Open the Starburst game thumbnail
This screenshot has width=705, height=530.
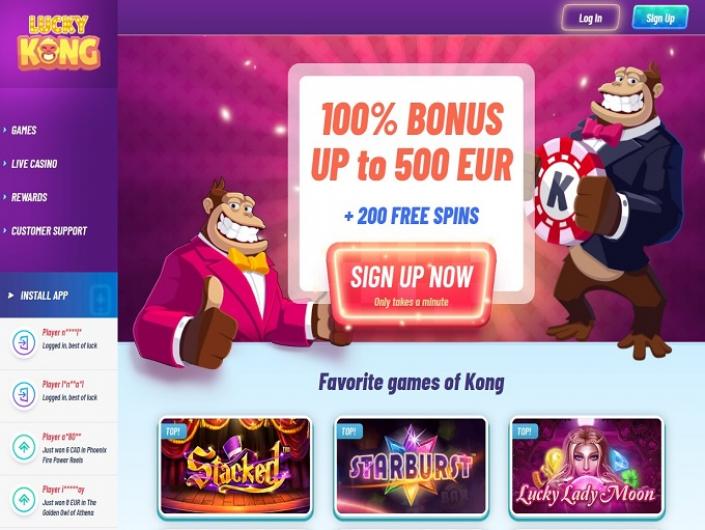tap(411, 466)
